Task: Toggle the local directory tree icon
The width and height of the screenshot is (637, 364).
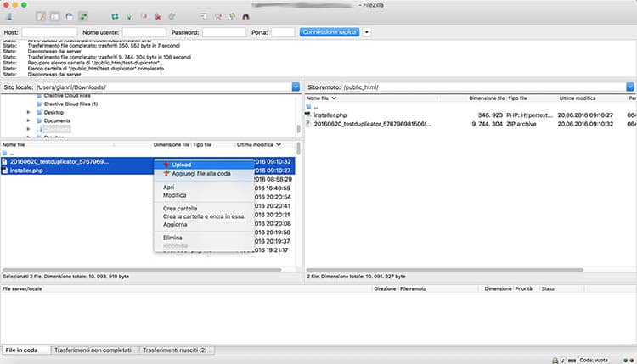Action: [x=55, y=17]
